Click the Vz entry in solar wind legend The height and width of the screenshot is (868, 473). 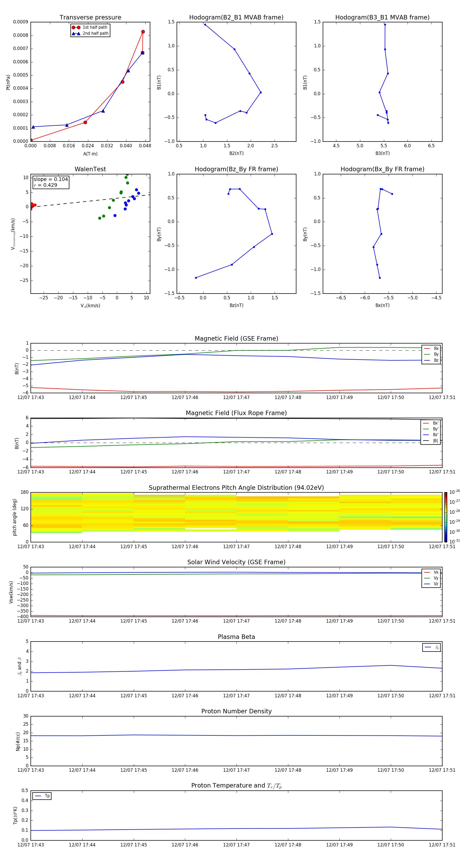431,584
